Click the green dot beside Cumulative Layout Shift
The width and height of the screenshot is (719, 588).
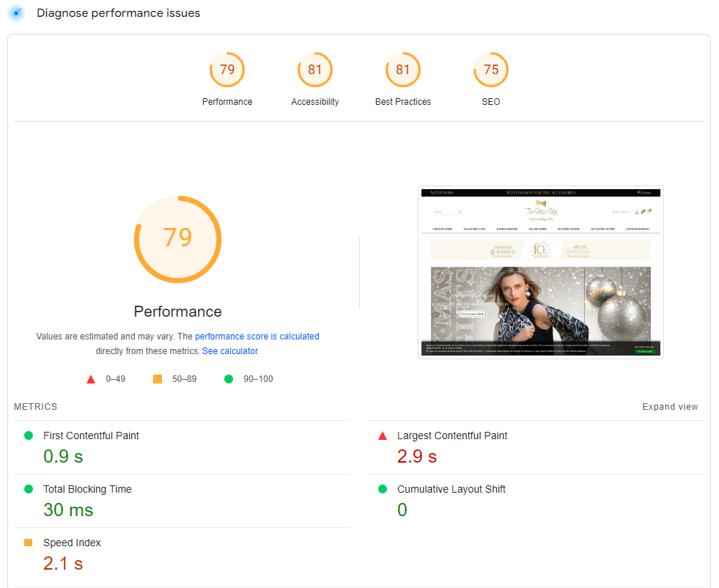pyautogui.click(x=382, y=488)
